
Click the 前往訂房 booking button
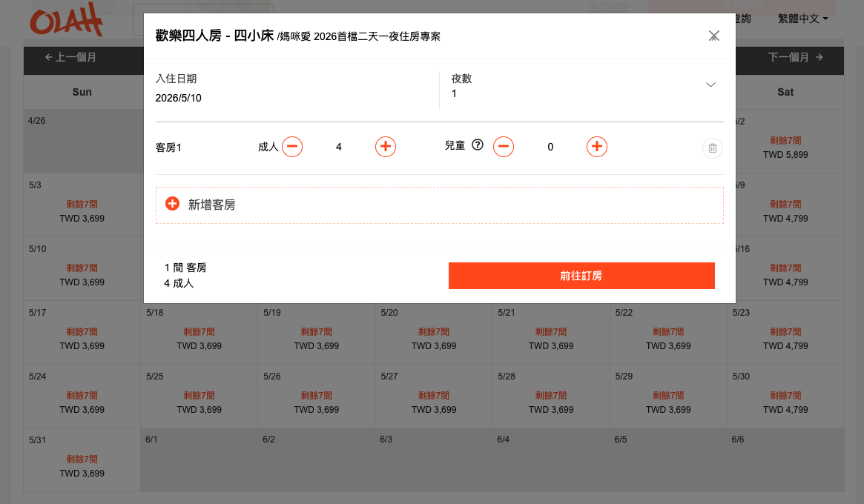pos(581,276)
